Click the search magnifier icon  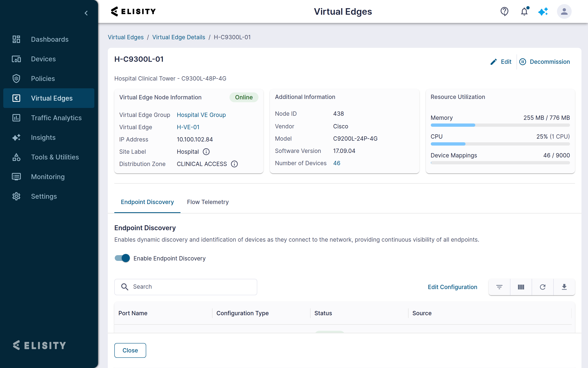(x=125, y=287)
